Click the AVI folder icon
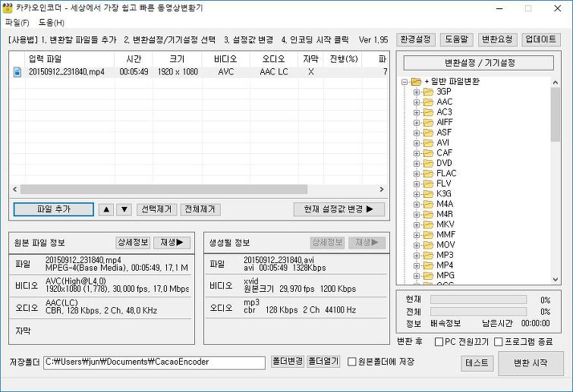 click(428, 143)
